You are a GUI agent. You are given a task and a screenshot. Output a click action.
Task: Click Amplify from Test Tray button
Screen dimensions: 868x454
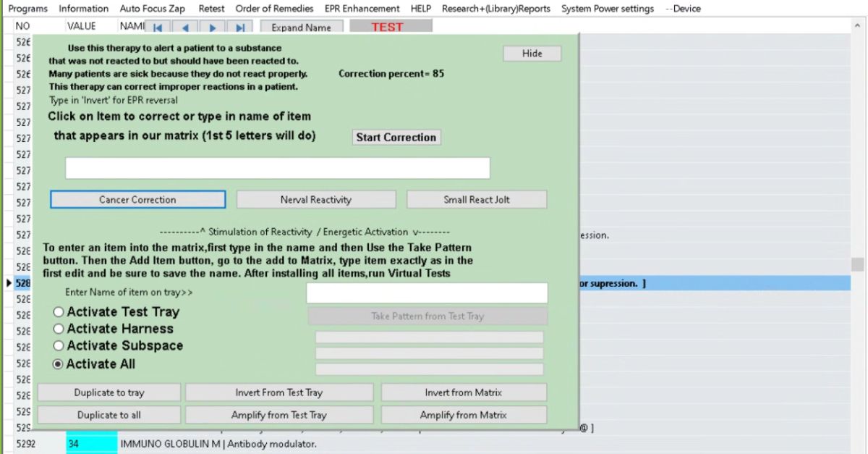(x=278, y=415)
